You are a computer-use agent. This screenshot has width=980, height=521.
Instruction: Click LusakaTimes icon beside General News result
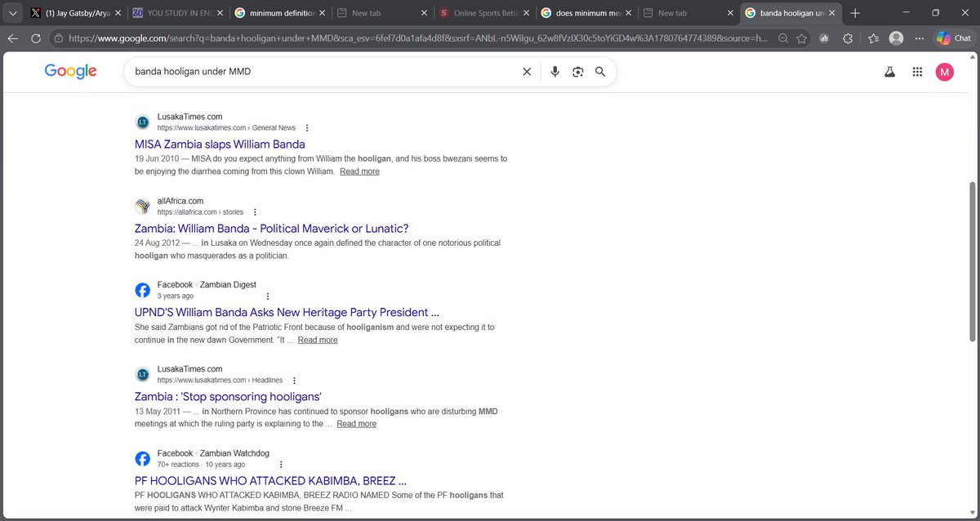142,122
